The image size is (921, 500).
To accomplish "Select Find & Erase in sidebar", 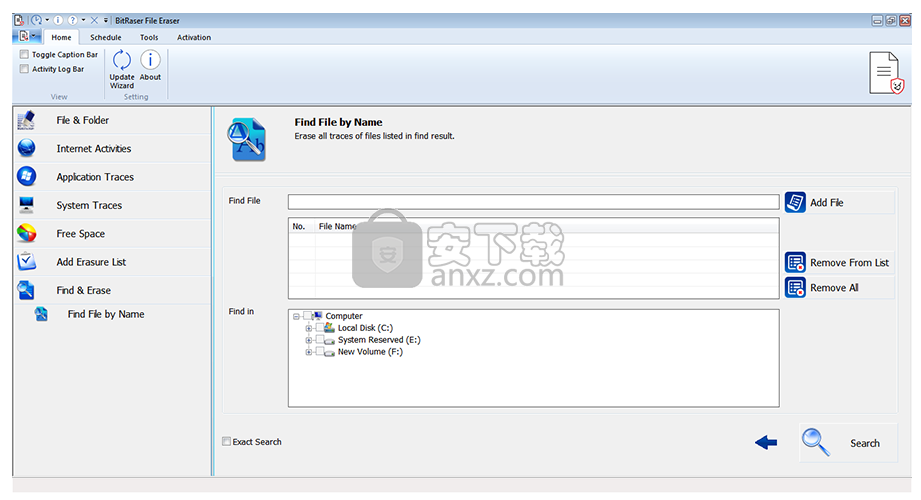I will tap(112, 290).
